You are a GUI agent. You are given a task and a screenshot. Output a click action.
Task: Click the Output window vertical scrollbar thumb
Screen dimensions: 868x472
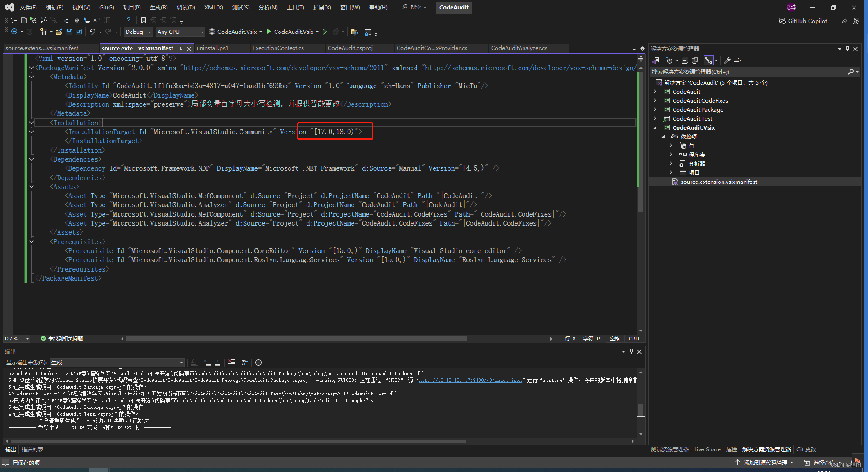tap(641, 410)
